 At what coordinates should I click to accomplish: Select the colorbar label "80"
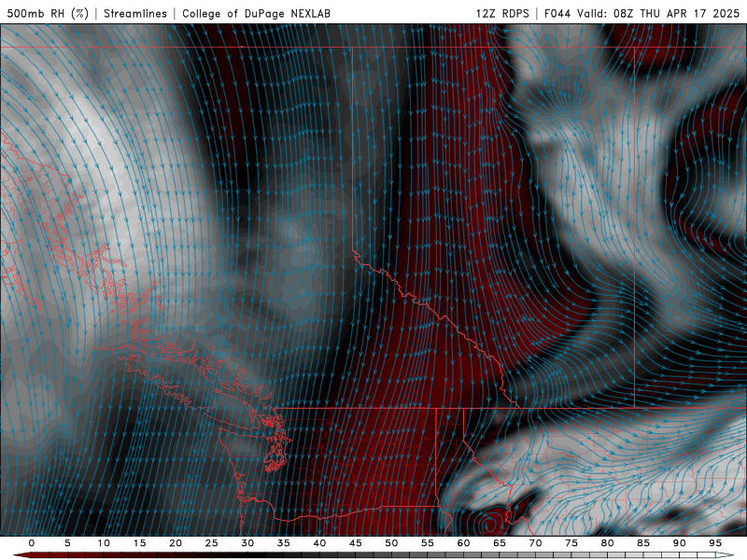pos(607,543)
